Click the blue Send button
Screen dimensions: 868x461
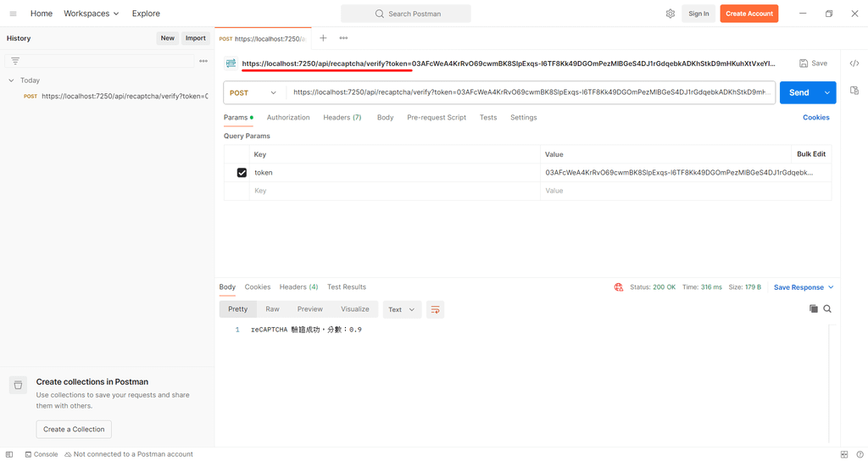799,93
